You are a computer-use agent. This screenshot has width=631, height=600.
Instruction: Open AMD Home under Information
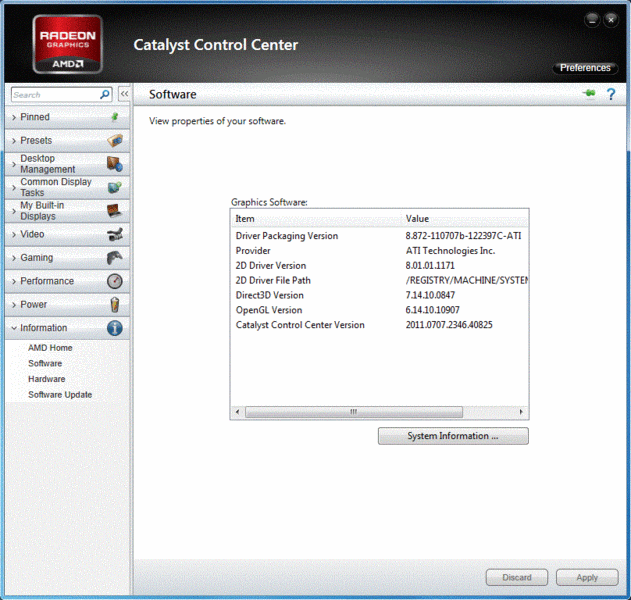(50, 348)
